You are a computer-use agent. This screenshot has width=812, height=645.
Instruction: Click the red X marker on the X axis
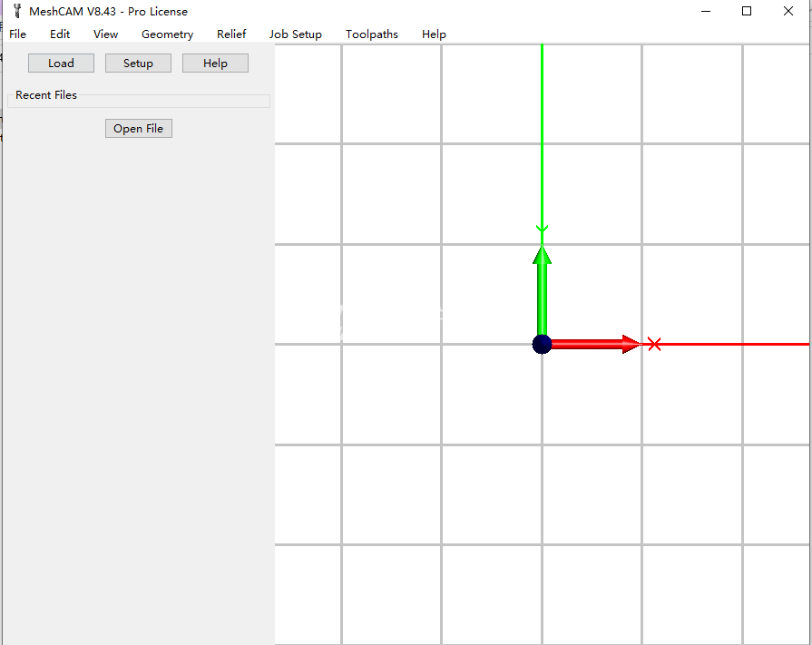click(654, 344)
